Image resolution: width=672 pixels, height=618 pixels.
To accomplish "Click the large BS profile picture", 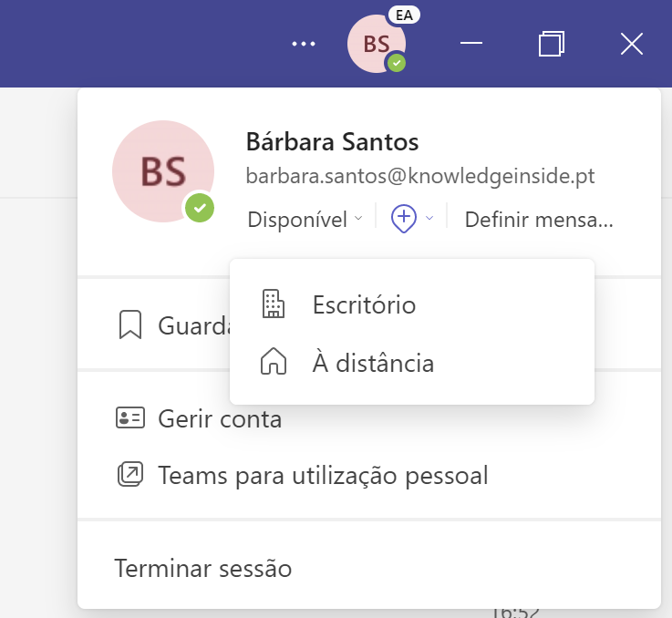I will point(162,170).
